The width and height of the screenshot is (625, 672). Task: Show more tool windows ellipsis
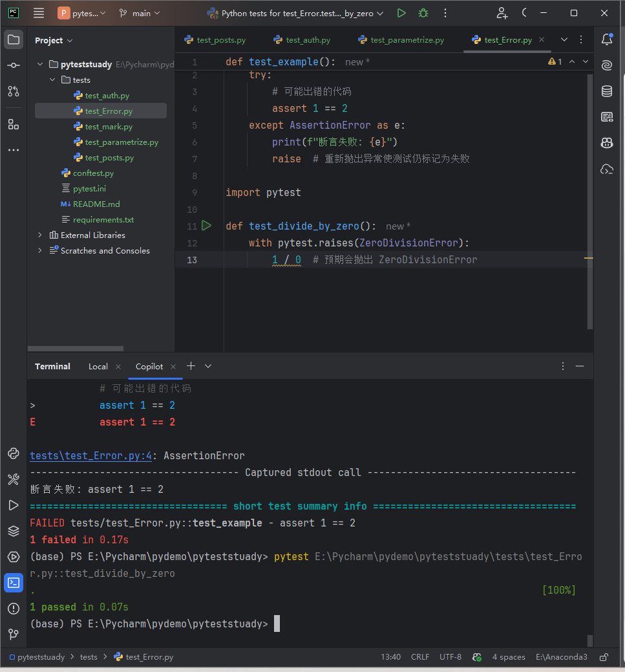click(x=14, y=150)
